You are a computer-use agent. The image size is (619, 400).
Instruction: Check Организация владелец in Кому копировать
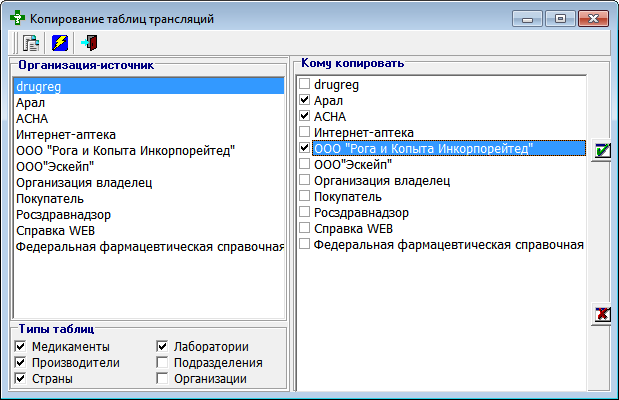click(x=304, y=180)
